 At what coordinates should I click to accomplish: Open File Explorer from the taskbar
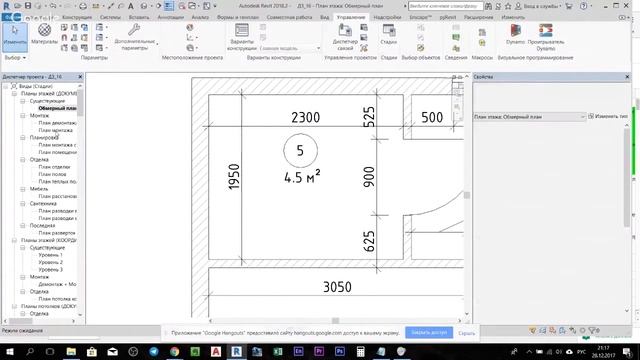tap(71, 351)
